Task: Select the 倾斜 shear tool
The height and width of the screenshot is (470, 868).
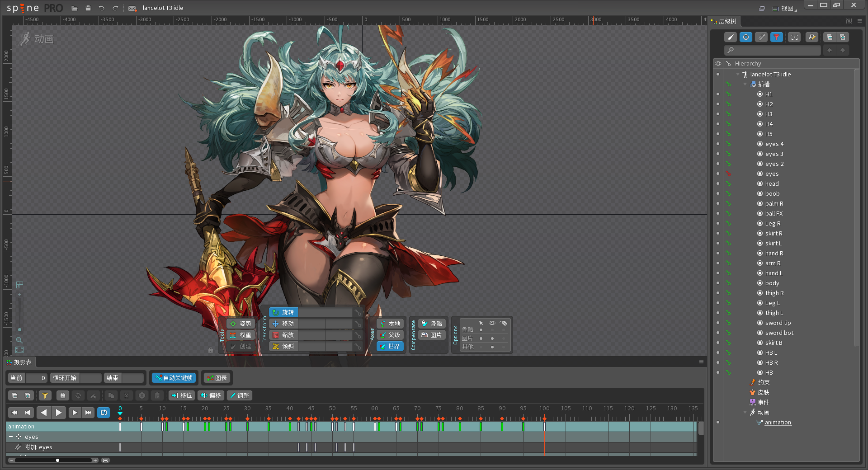Action: (x=283, y=346)
